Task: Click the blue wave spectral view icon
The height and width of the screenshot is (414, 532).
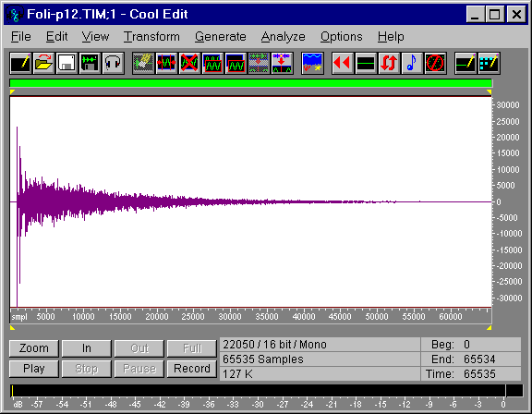Action: tap(312, 64)
